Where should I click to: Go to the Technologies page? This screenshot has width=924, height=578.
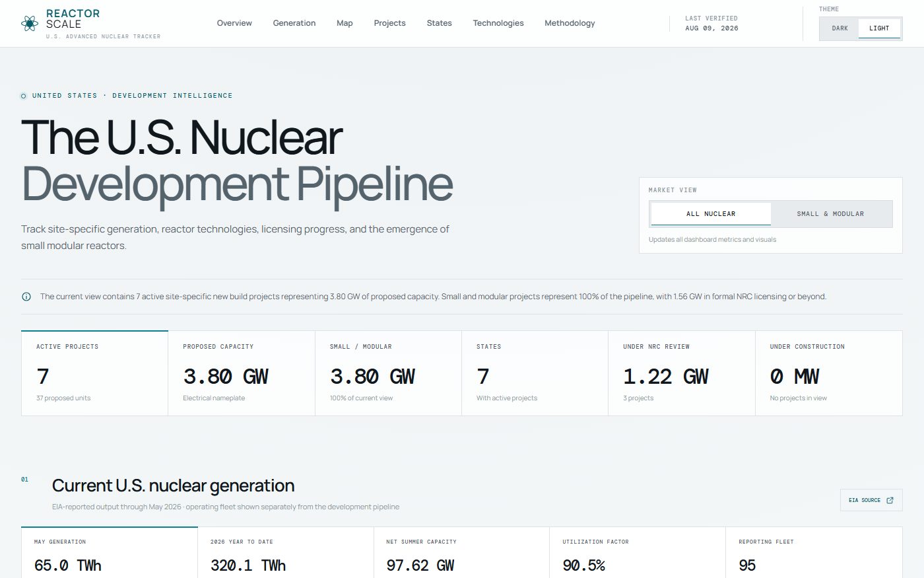(x=498, y=23)
